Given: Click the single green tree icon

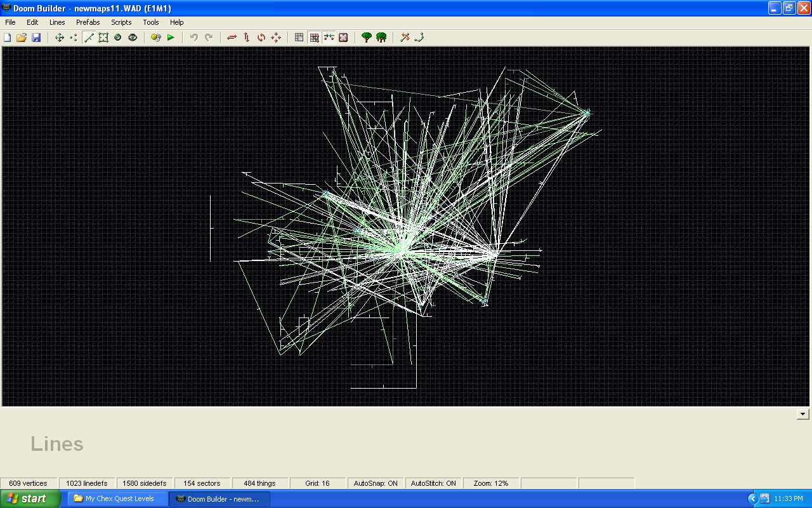Looking at the screenshot, I should (366, 37).
